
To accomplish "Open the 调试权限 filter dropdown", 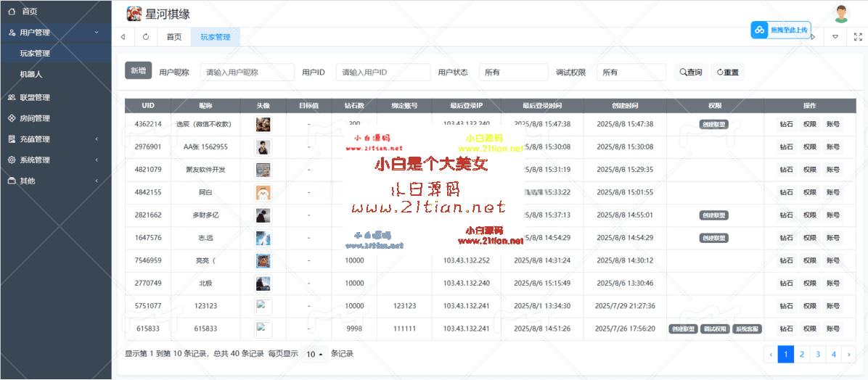I will click(631, 73).
